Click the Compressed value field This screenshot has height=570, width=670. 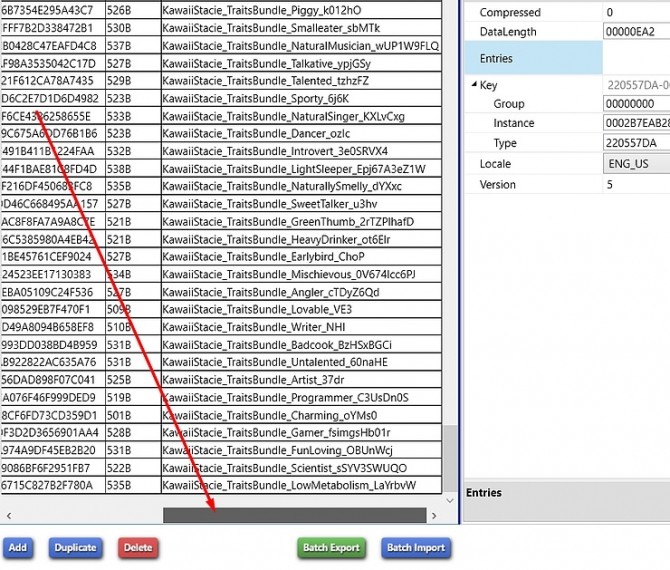(x=636, y=12)
